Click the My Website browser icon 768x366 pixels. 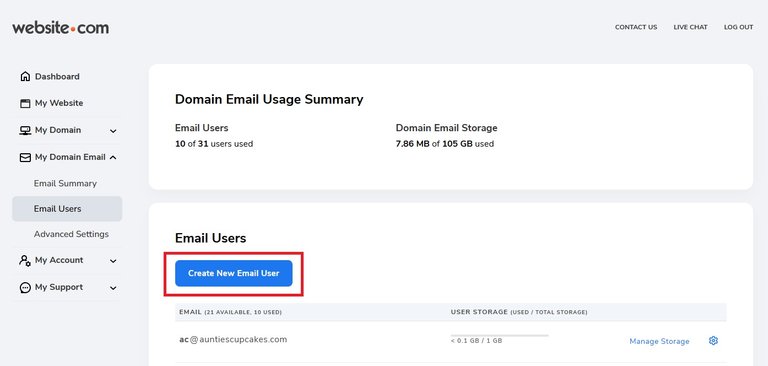point(25,103)
